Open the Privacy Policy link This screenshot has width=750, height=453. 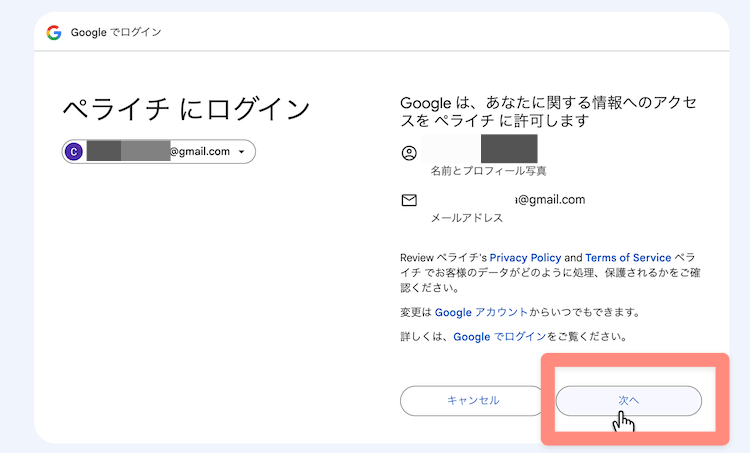point(525,258)
